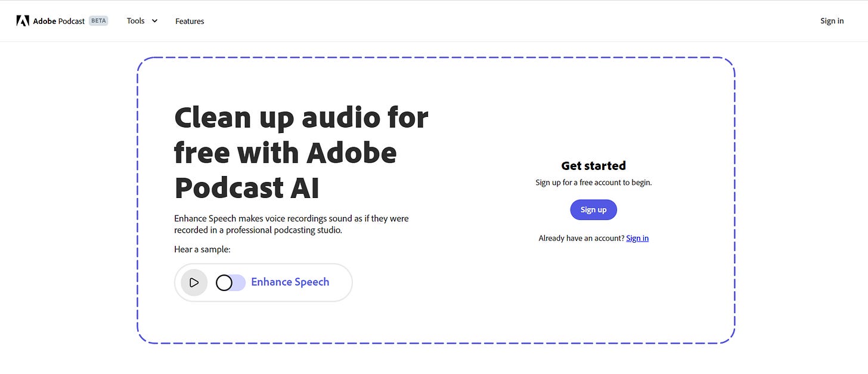
Task: Click the Adobe Podcast brand name
Action: tap(59, 21)
